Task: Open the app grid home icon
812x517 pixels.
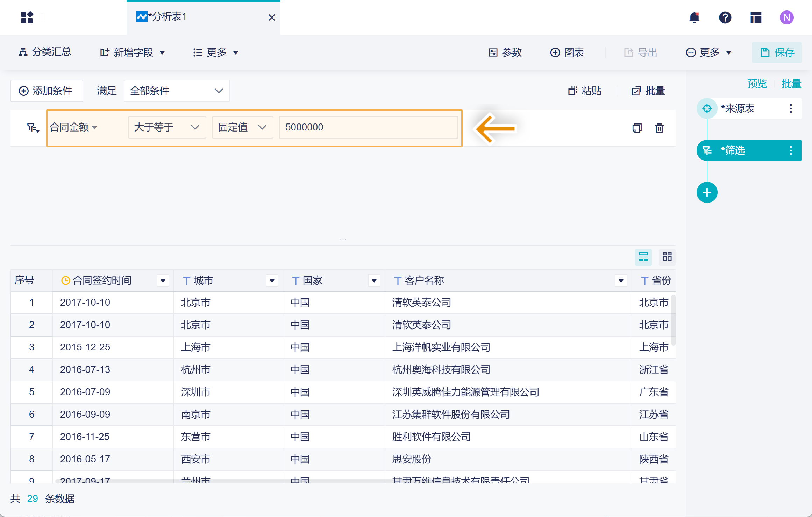Action: (27, 17)
